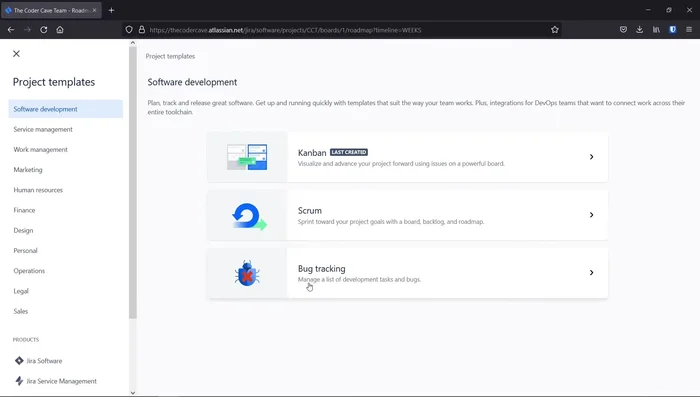Image resolution: width=700 pixels, height=397 pixels.
Task: Open Sales templates category
Action: coord(21,311)
